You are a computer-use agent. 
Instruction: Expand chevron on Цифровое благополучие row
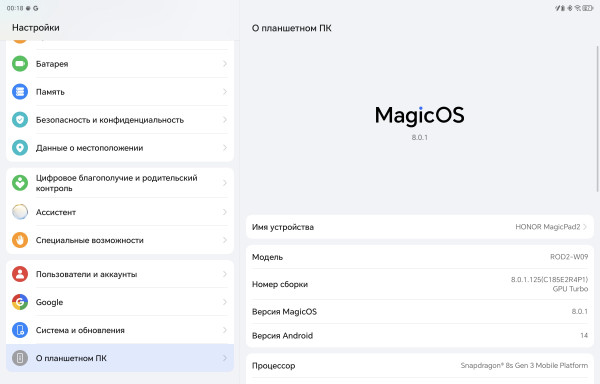click(x=225, y=183)
